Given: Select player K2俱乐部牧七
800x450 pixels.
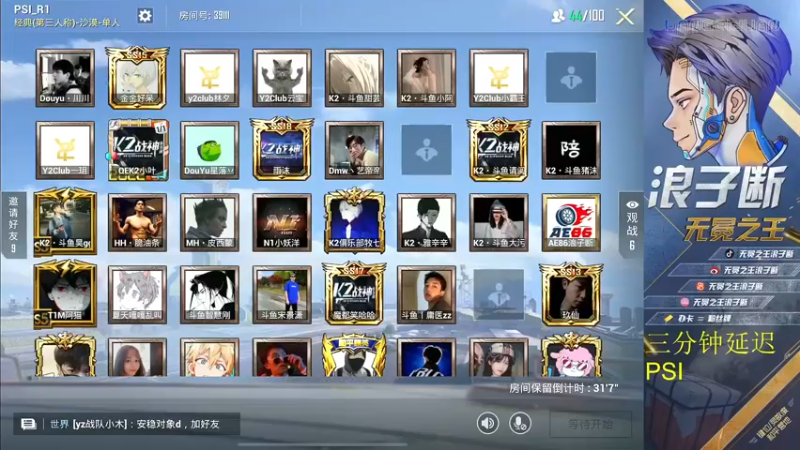Looking at the screenshot, I should [x=354, y=221].
